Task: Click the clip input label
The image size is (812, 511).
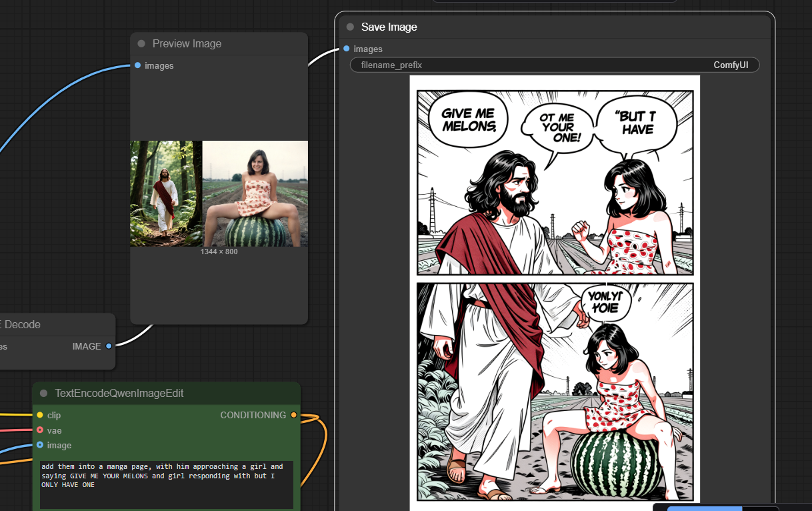Action: 54,415
